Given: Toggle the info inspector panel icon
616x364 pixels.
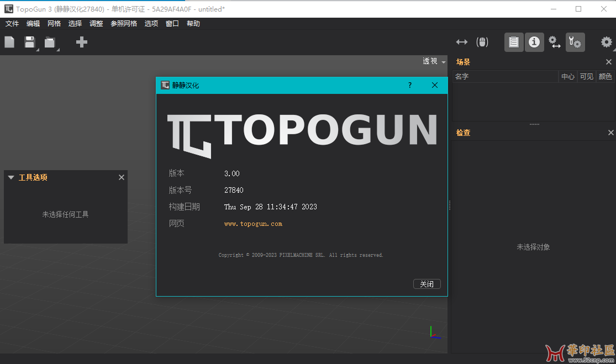Looking at the screenshot, I should tap(534, 42).
